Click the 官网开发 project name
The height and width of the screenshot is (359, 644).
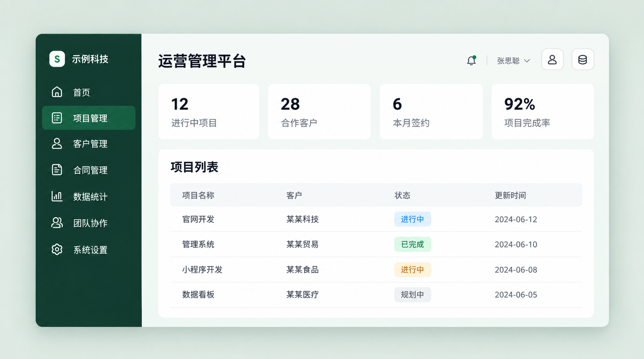tap(198, 219)
